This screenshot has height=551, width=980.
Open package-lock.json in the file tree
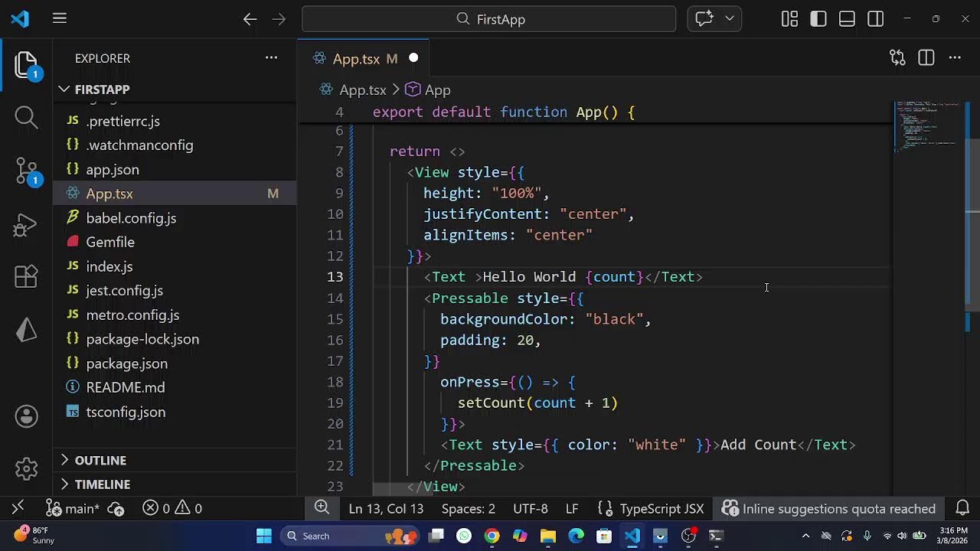pyautogui.click(x=175, y=339)
